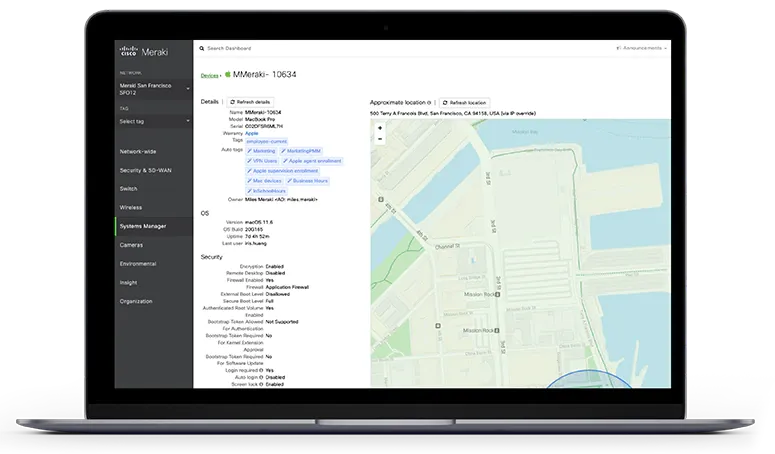Click pencil icon on Mac devices tag
775x454 pixels.
point(250,181)
